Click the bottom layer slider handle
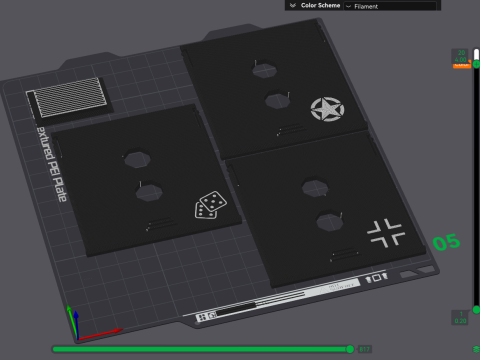 476,310
